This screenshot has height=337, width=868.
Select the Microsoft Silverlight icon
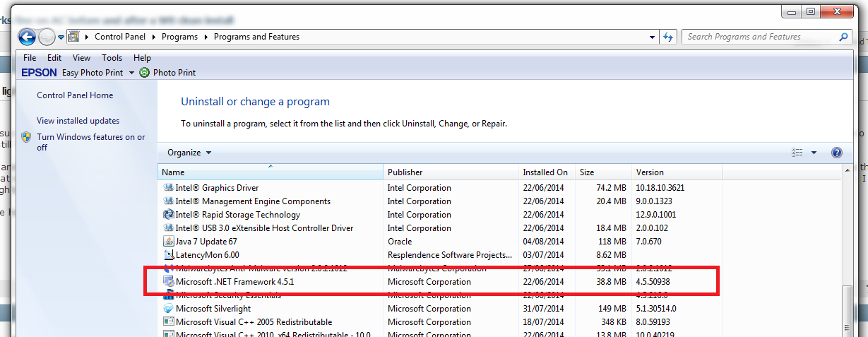pos(168,309)
